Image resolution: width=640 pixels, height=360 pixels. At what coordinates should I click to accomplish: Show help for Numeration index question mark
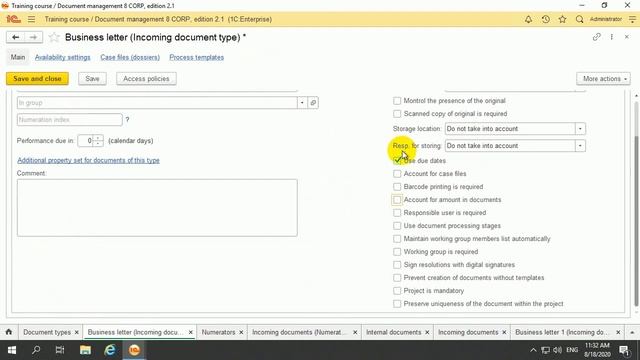pos(127,120)
